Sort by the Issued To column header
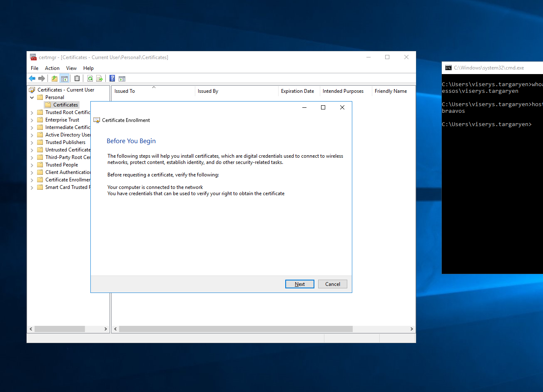This screenshot has height=392, width=543. 153,91
